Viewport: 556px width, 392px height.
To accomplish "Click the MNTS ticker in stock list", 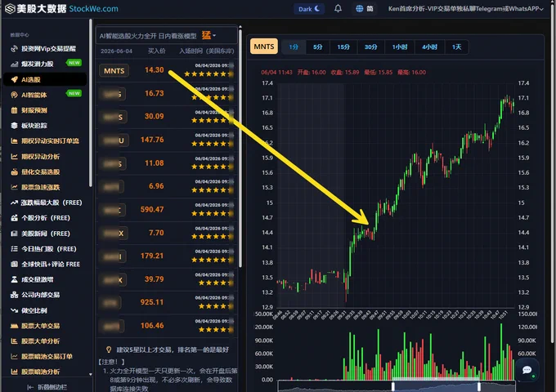I will (114, 71).
